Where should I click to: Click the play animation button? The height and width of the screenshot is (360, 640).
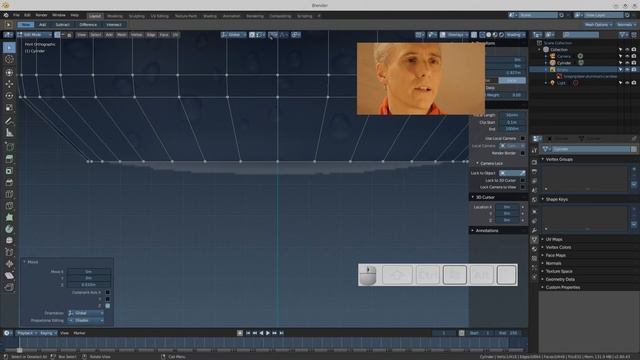268,333
